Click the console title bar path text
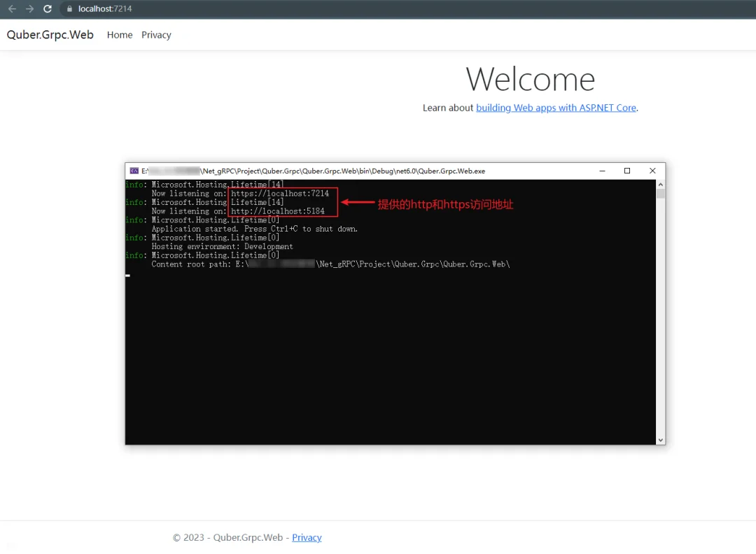 pyautogui.click(x=314, y=171)
